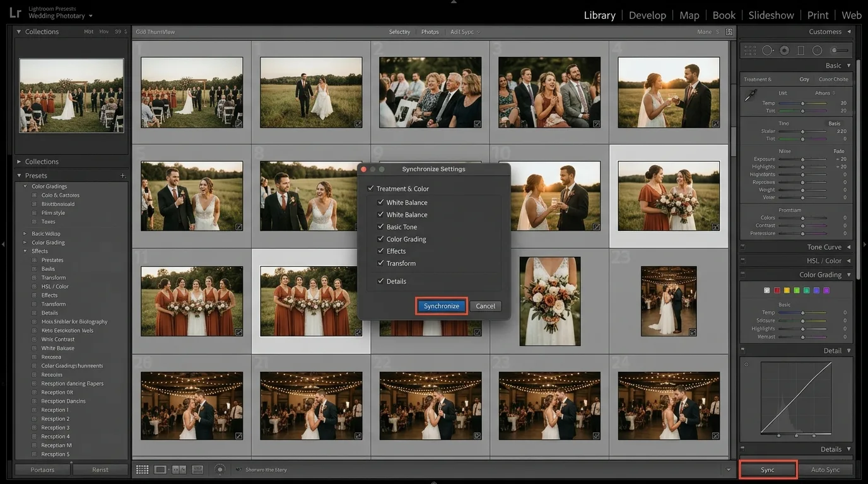The height and width of the screenshot is (484, 868).
Task: Click the plus icon in Presets header
Action: (x=123, y=176)
